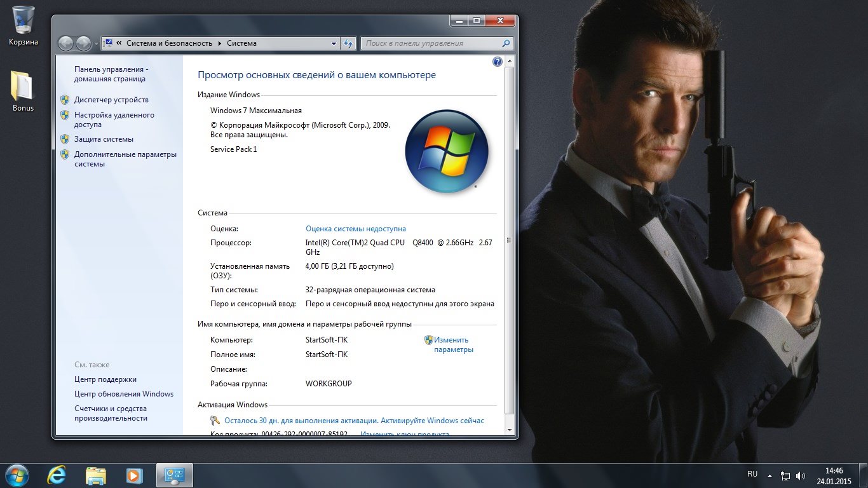This screenshot has height=488, width=868.
Task: Expand the address bar history dropdown arrow
Action: pyautogui.click(x=334, y=43)
